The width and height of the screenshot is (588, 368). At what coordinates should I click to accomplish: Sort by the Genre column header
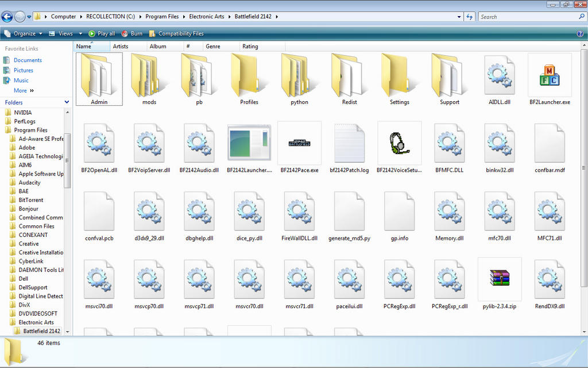213,47
